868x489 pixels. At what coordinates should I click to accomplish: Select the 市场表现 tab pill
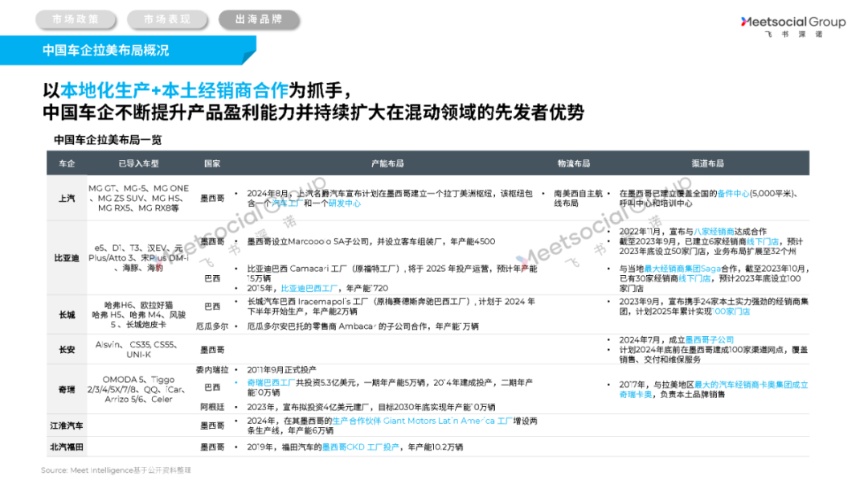pos(167,19)
